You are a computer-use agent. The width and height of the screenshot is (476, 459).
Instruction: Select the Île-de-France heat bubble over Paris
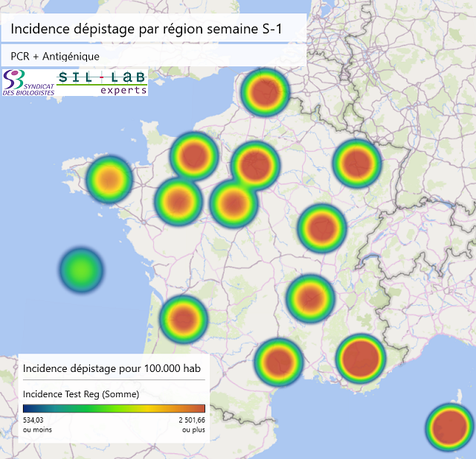[255, 165]
